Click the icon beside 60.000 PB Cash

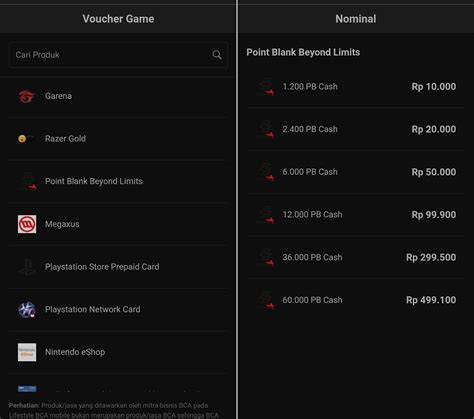coord(266,300)
